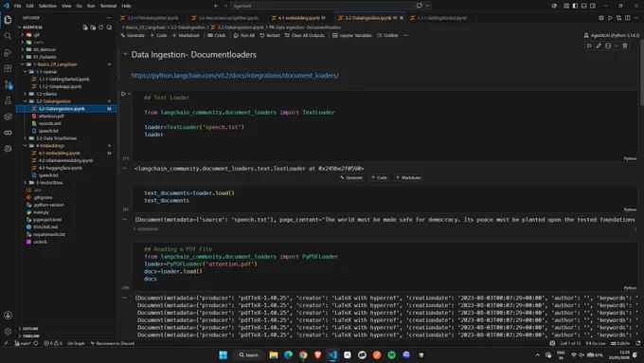Open langchain document_loaders docs link
The width and height of the screenshot is (644, 363).
pos(235,75)
